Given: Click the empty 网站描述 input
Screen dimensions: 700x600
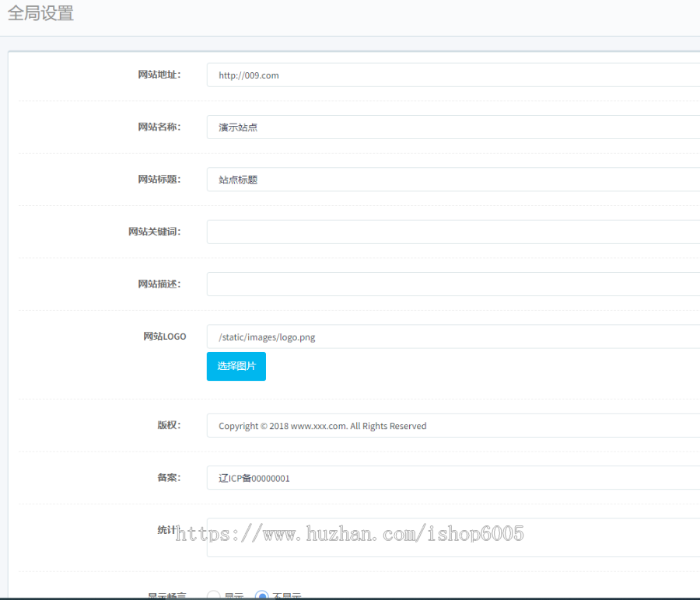Looking at the screenshot, I should coord(453,284).
